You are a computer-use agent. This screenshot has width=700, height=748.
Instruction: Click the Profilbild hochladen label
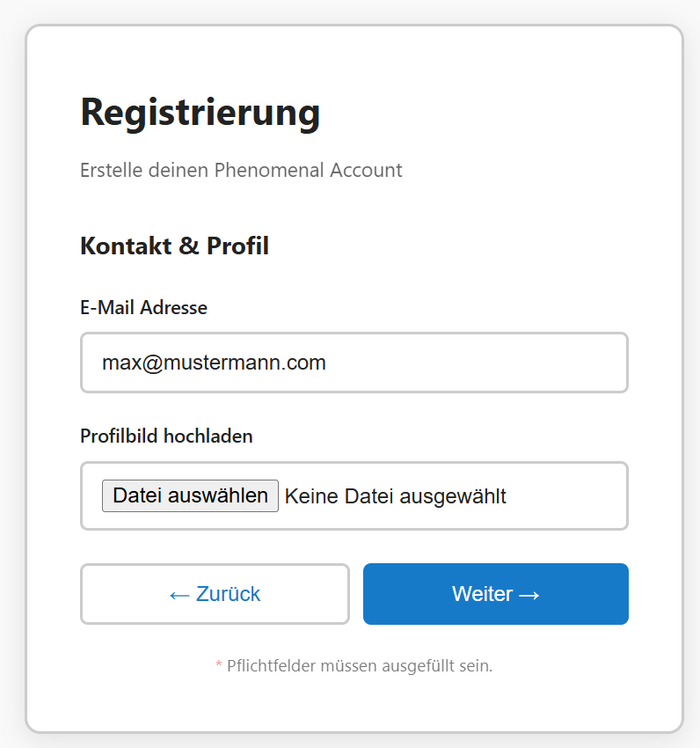point(166,436)
